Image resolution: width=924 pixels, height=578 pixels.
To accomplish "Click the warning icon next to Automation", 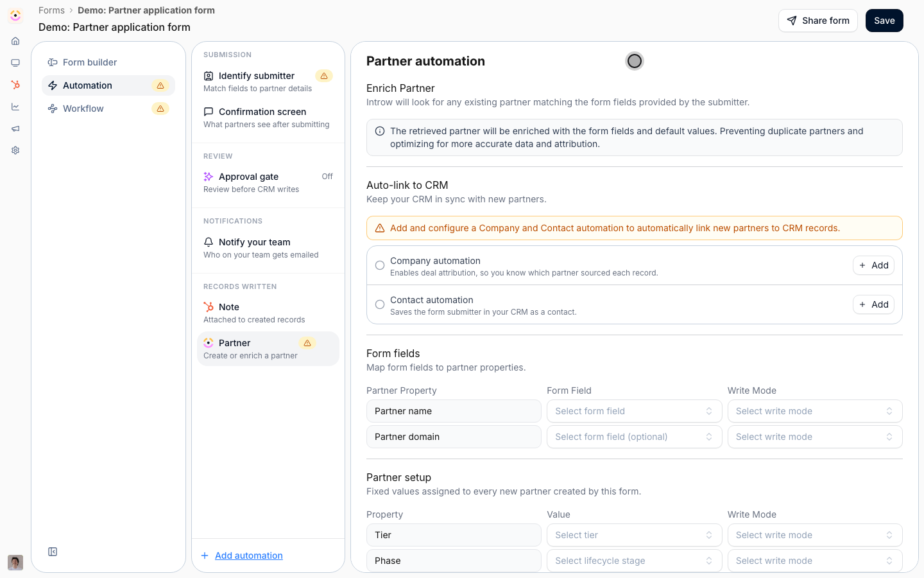I will pyautogui.click(x=160, y=85).
